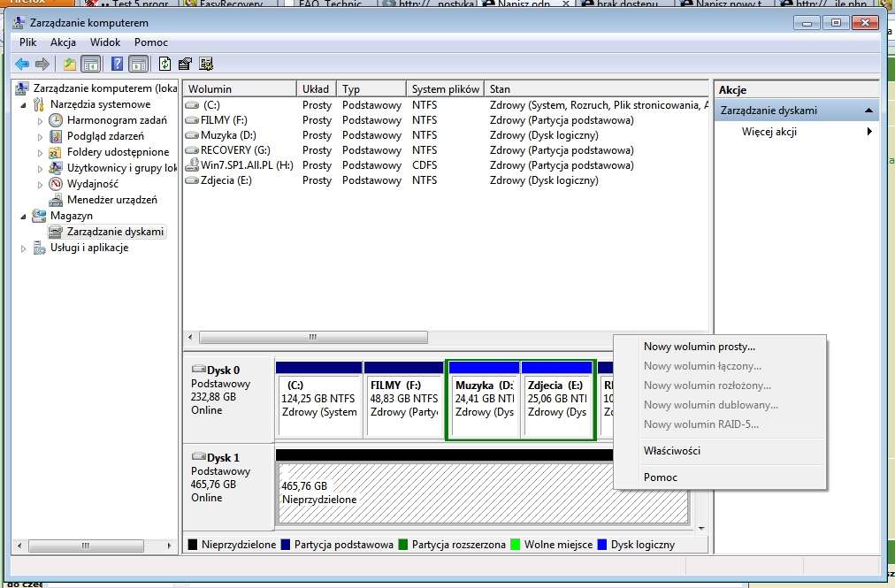The width and height of the screenshot is (895, 588).
Task: Click the Usługi i aplikacje icon
Action: point(39,248)
